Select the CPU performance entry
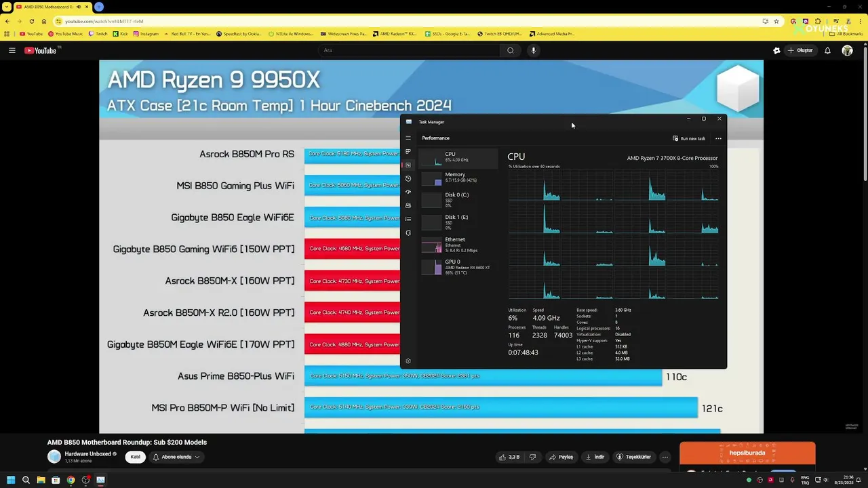Viewport: 868px width, 488px height. (x=458, y=157)
